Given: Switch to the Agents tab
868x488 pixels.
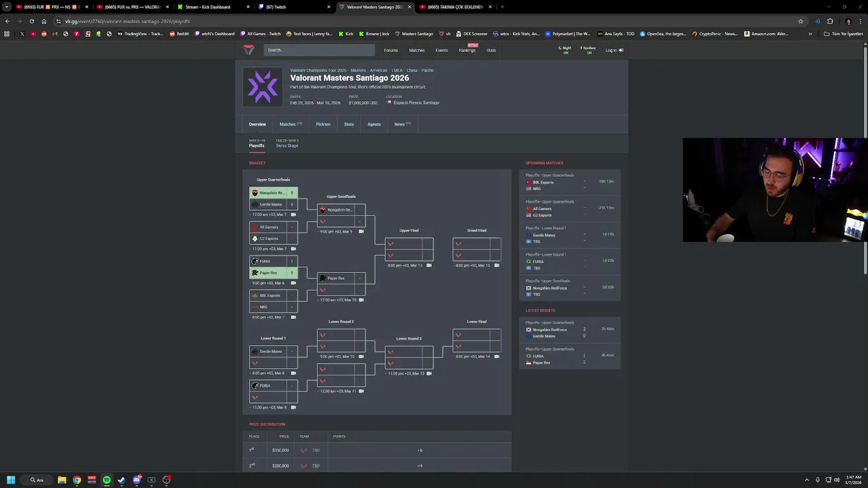Looking at the screenshot, I should click(374, 124).
